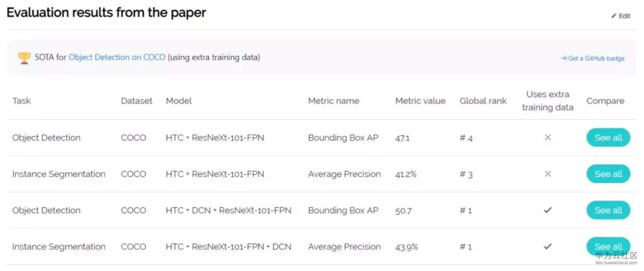The image size is (644, 271).
Task: Click the Uses extra training data header
Action: pyautogui.click(x=548, y=101)
